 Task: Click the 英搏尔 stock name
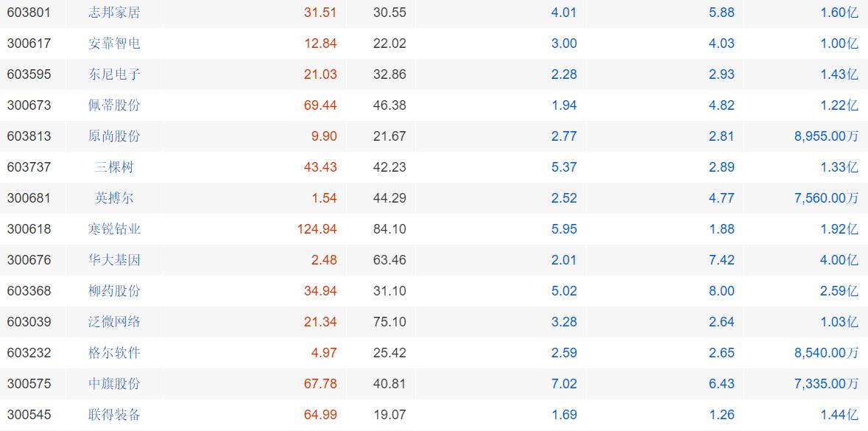[114, 197]
